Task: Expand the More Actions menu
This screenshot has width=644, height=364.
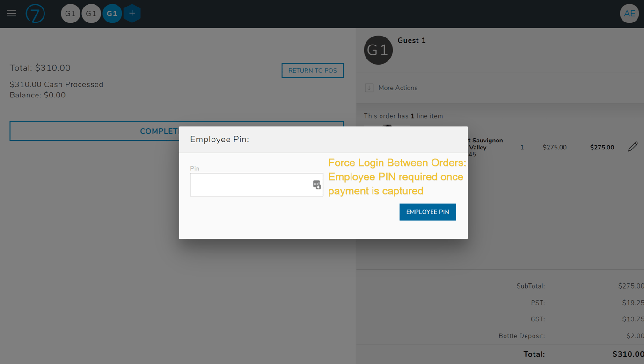Action: tap(397, 88)
